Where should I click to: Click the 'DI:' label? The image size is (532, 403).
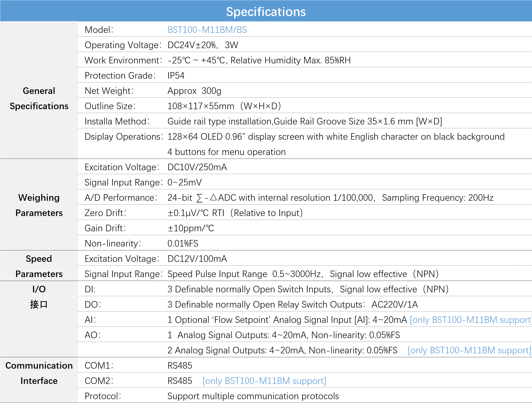90,289
